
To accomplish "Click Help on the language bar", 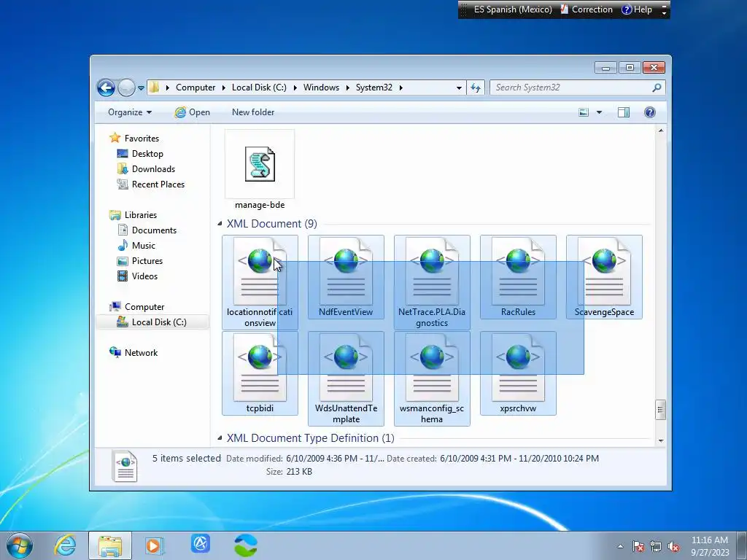I will 637,9.
